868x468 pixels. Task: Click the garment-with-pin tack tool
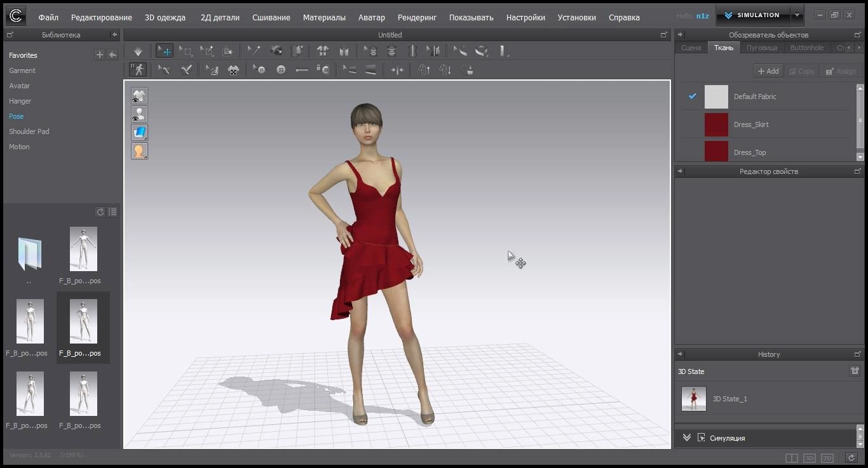coord(296,51)
